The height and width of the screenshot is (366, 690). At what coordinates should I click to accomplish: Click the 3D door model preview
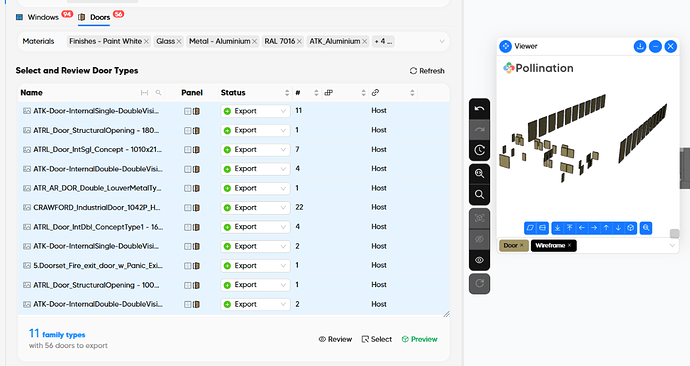(x=584, y=138)
